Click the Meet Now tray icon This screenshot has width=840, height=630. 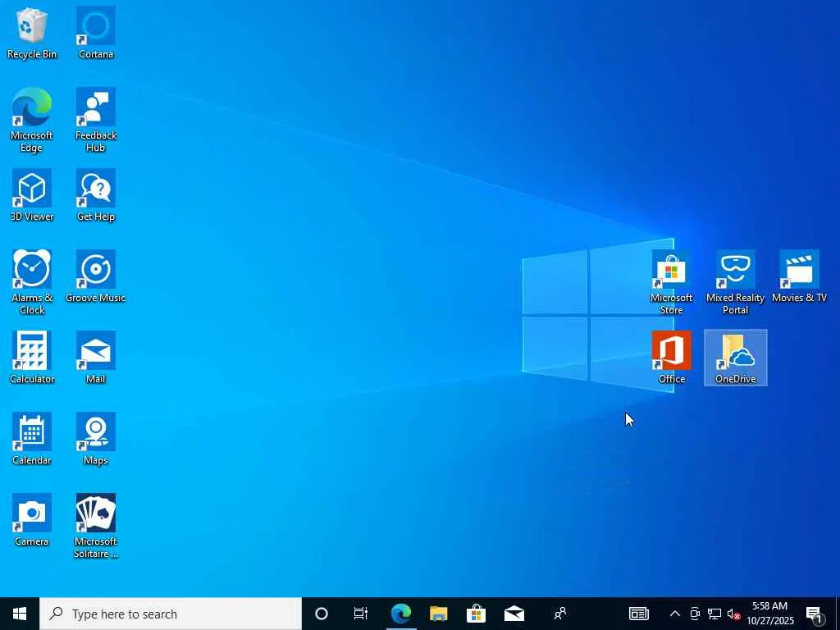click(x=695, y=614)
